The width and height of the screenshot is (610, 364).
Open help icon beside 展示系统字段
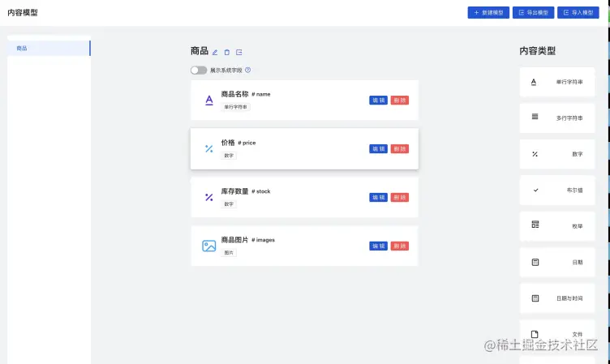[x=248, y=70]
